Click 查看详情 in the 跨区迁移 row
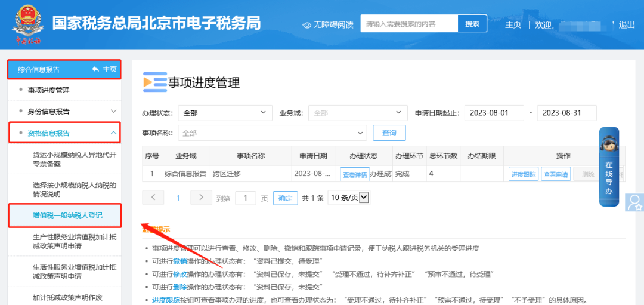This screenshot has width=644, height=305. [355, 175]
